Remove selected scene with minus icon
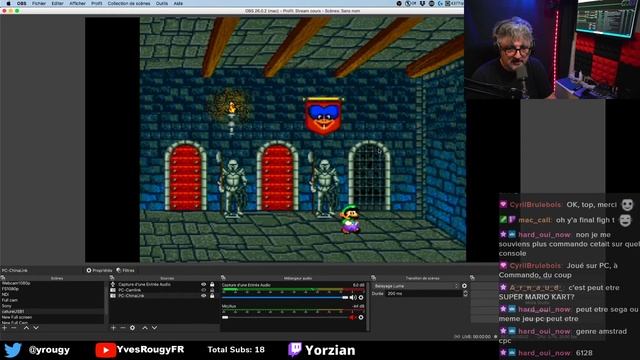This screenshot has width=640, height=360. click(x=14, y=328)
